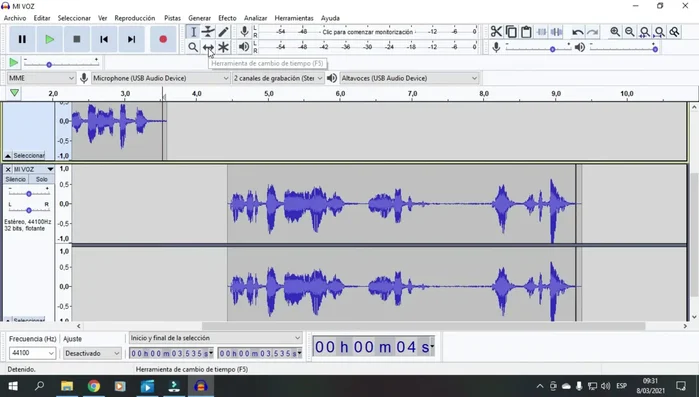Open the Seleccionar menu
The image size is (699, 397).
click(74, 18)
